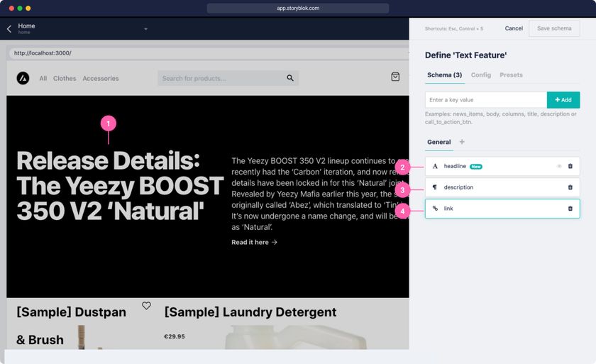Delete the link field with trash icon
Viewport: 596px width, 364px height.
(x=570, y=209)
